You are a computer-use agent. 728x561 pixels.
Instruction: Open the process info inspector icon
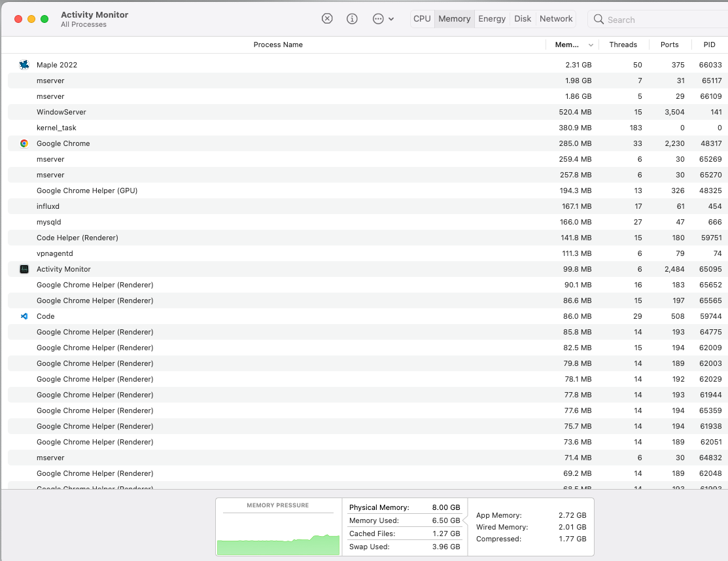352,18
